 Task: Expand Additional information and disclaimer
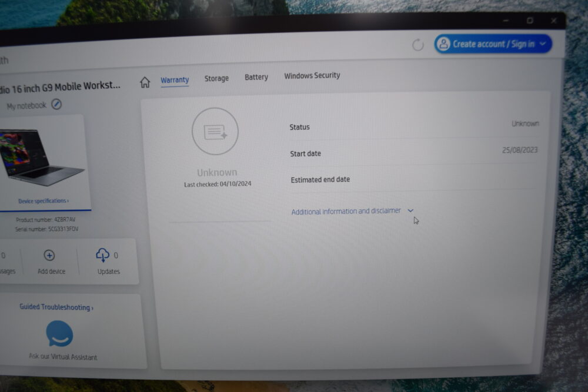pos(352,211)
